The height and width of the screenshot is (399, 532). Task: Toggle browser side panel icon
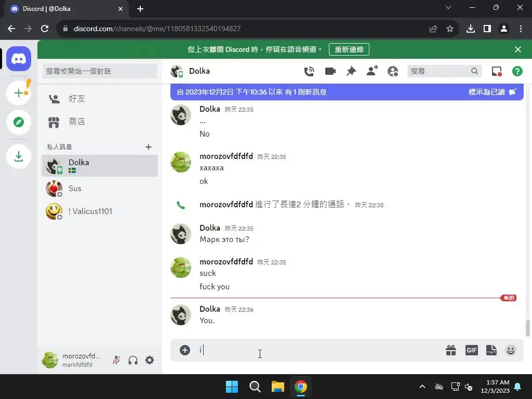point(487,29)
